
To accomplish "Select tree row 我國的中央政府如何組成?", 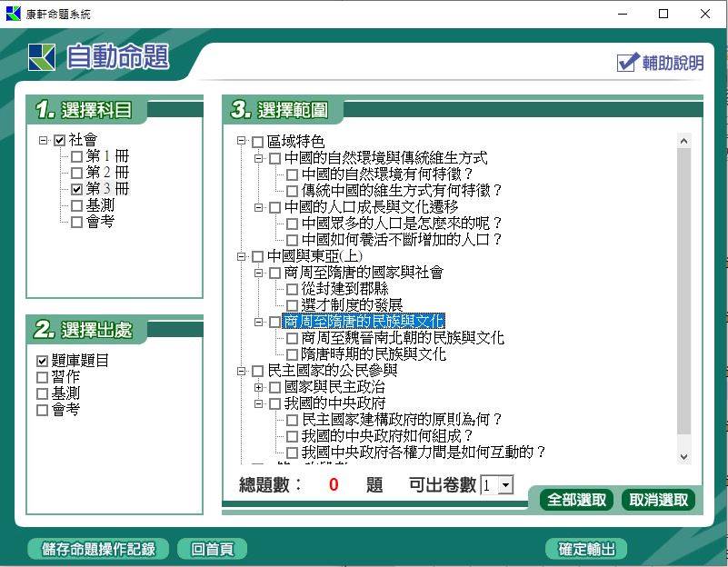I will [x=387, y=436].
